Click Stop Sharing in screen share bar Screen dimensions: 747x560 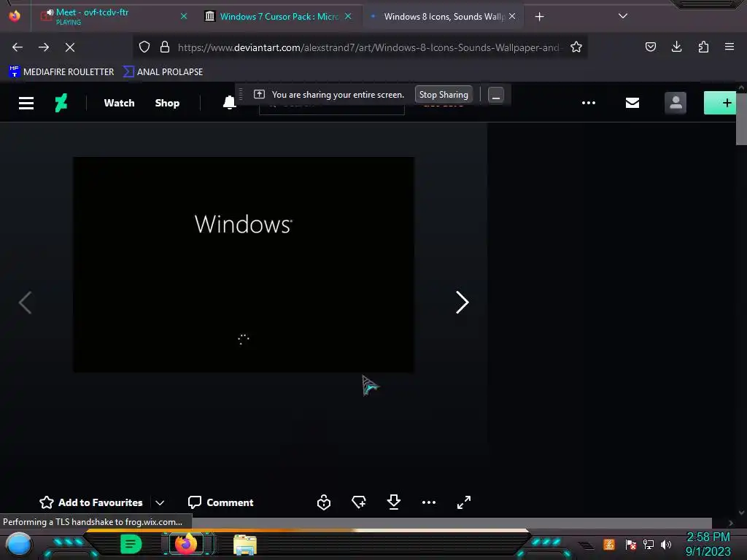point(444,95)
